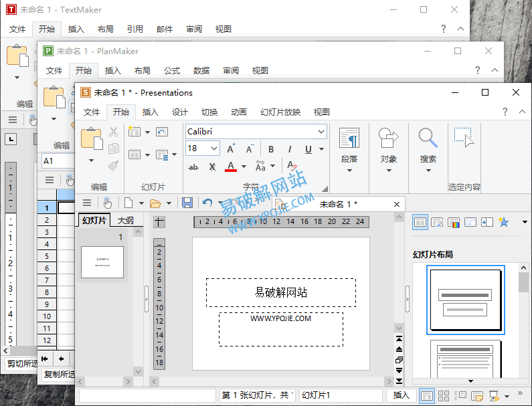532x406 pixels.
Task: Click the Increase font size icon
Action: [x=231, y=149]
